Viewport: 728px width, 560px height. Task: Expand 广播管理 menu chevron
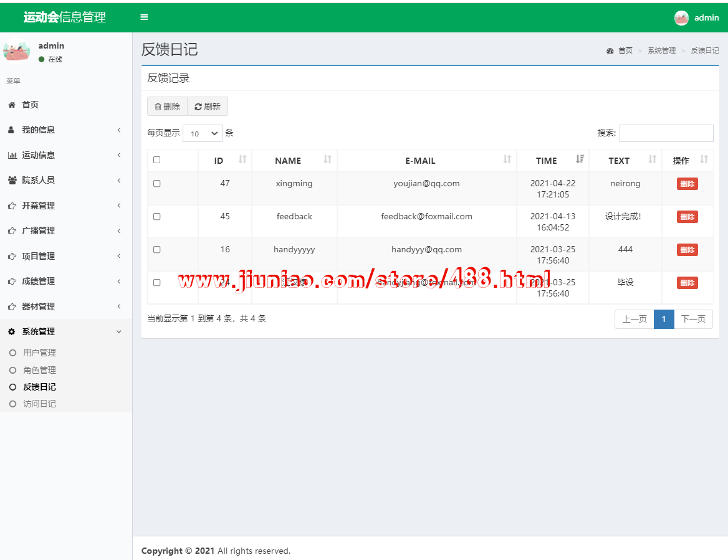point(119,231)
